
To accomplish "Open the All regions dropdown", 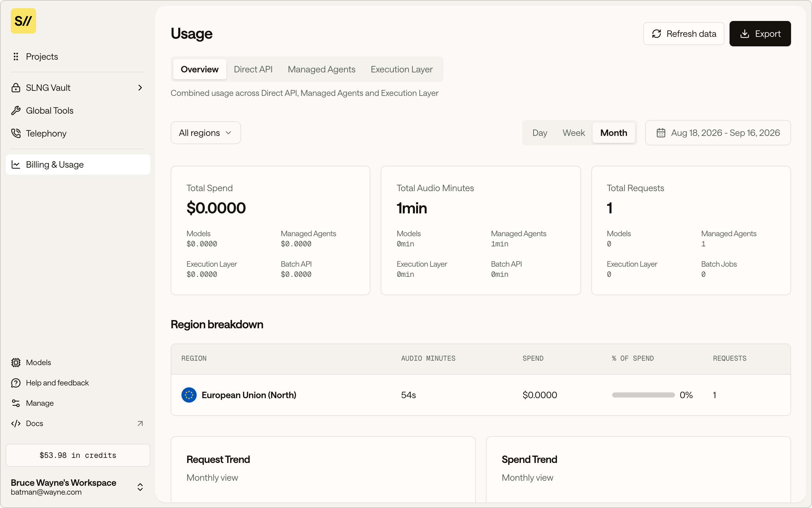I will pos(206,133).
